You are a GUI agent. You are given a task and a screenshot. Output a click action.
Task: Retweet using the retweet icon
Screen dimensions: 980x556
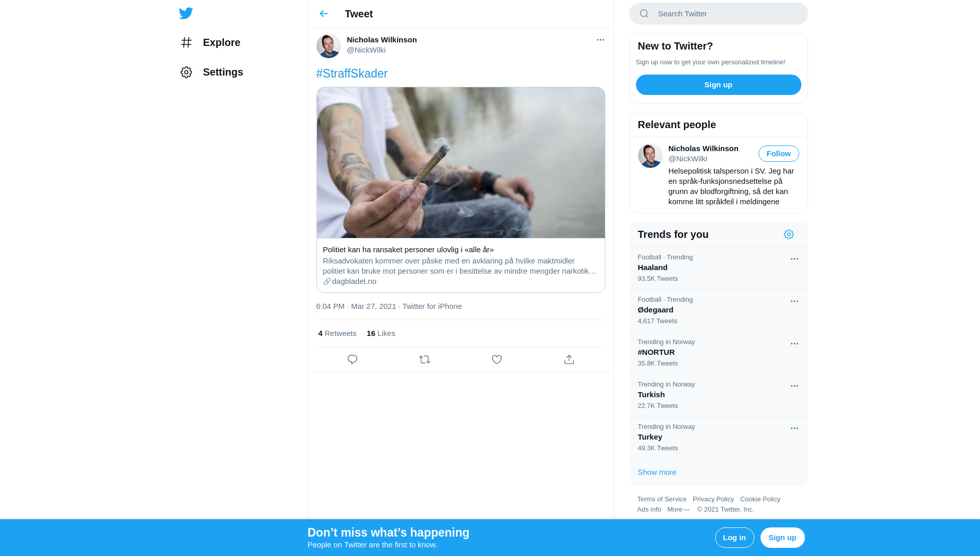pos(425,359)
